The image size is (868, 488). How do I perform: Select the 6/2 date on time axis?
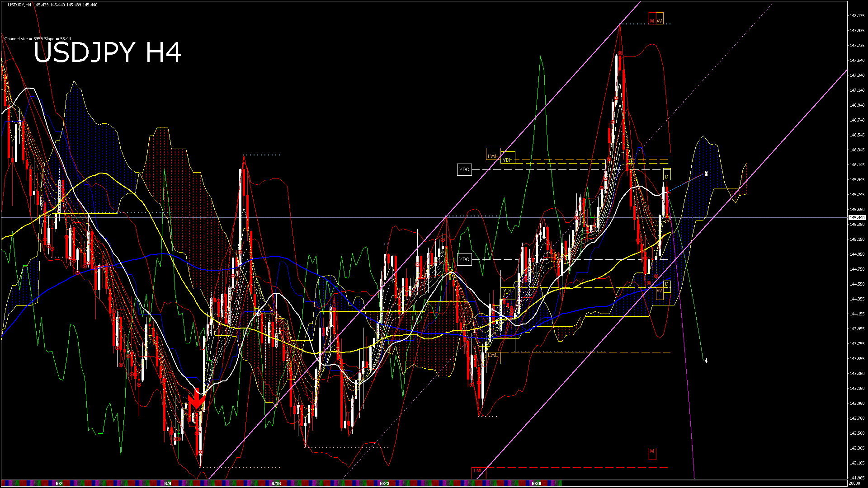click(59, 483)
